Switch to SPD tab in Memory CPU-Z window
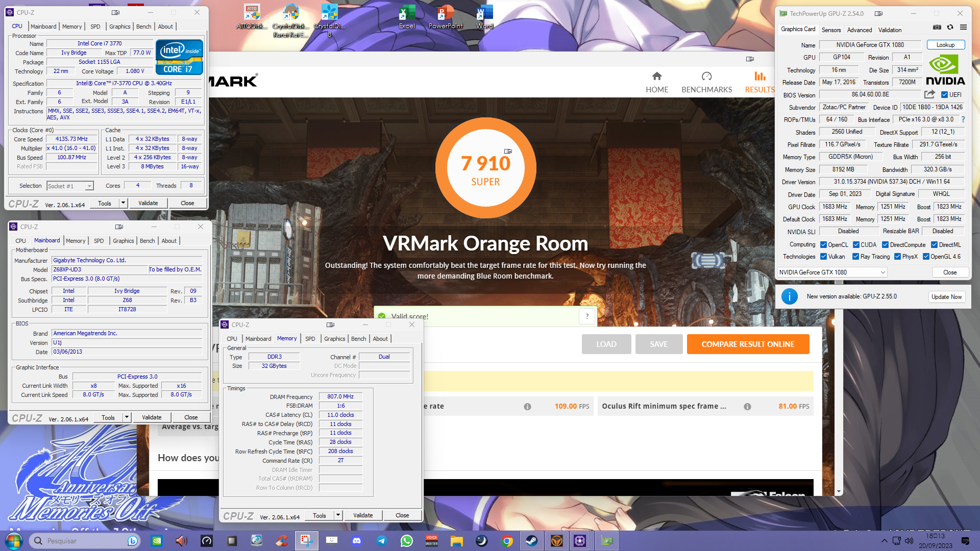980x551 pixels. [x=310, y=339]
